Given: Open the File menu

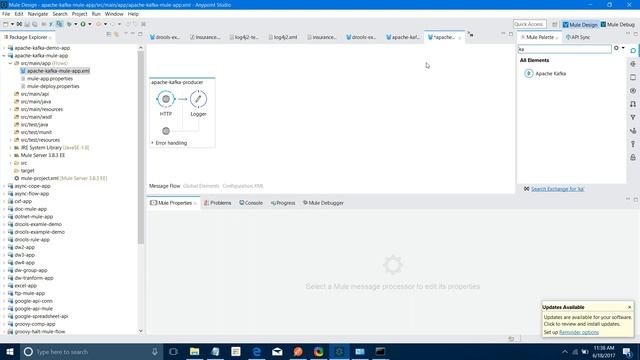Looking at the screenshot, I should 6,14.
